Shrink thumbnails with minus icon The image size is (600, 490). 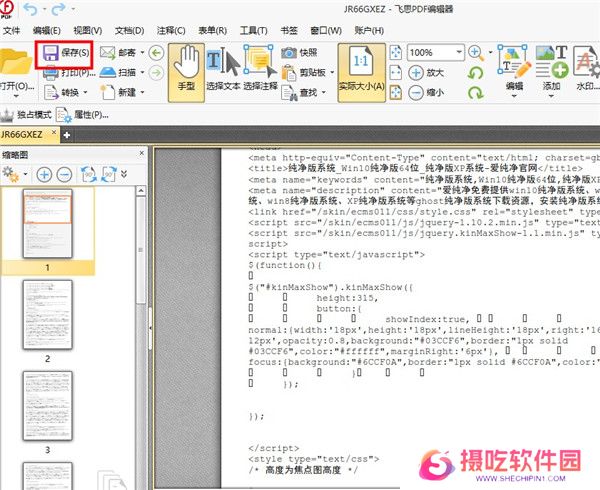64,174
